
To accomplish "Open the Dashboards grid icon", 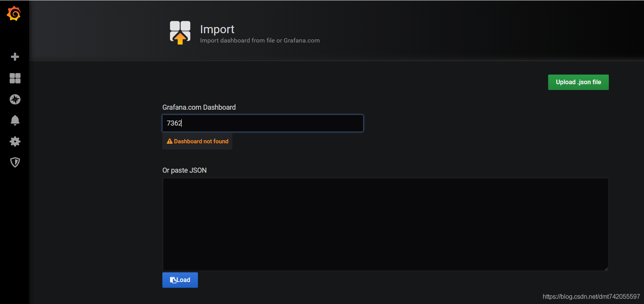I will pyautogui.click(x=15, y=78).
